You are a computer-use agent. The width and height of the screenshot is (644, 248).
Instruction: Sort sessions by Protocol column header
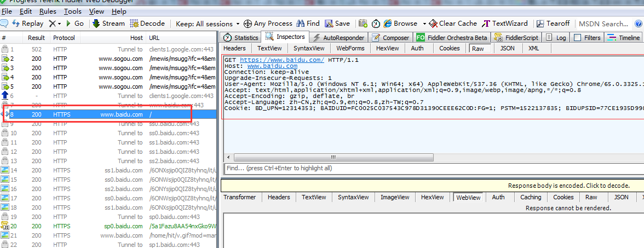click(x=64, y=38)
